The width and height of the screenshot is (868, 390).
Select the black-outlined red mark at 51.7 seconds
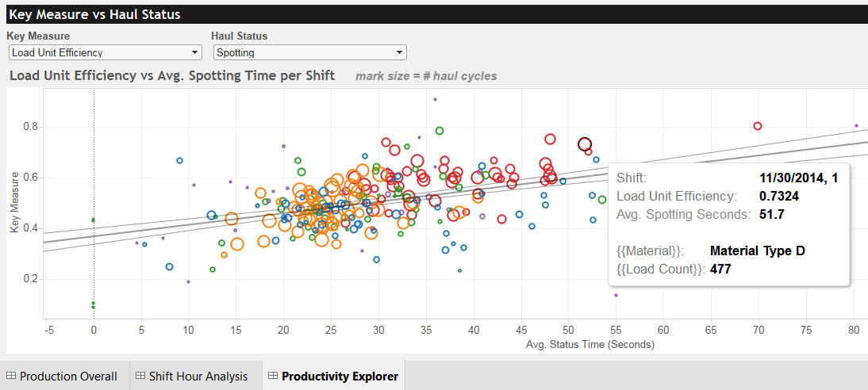coord(585,144)
